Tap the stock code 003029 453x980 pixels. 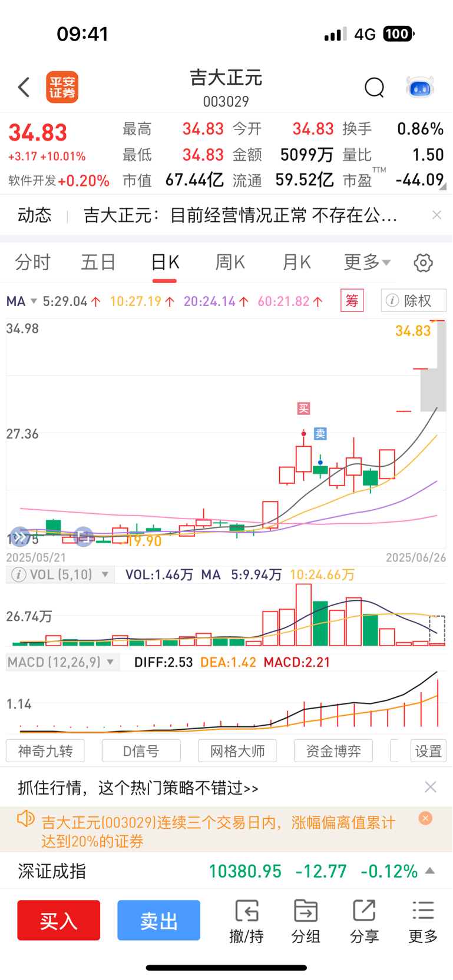pos(226,102)
